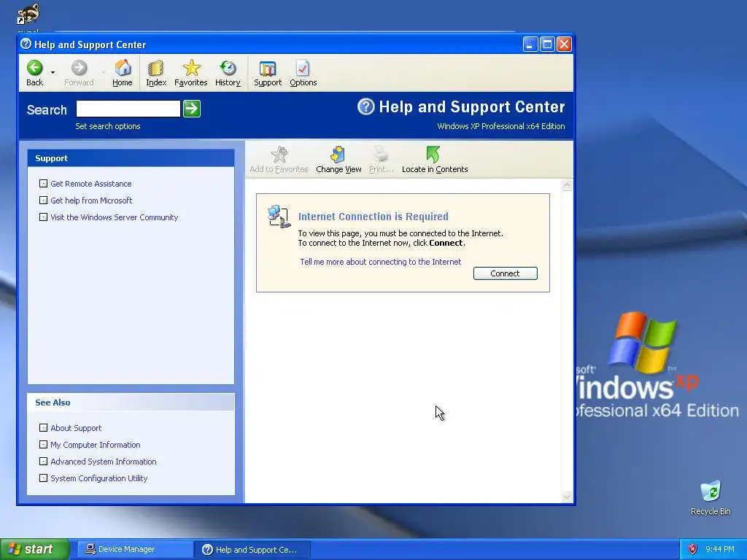This screenshot has height=560, width=747.
Task: Open the Back history dropdown arrow
Action: (53, 72)
